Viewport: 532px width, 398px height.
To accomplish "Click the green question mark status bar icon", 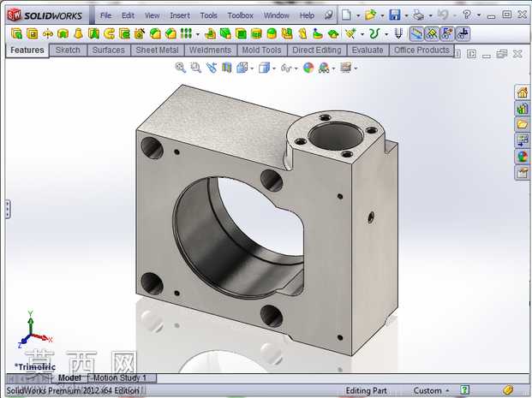I will [465, 390].
